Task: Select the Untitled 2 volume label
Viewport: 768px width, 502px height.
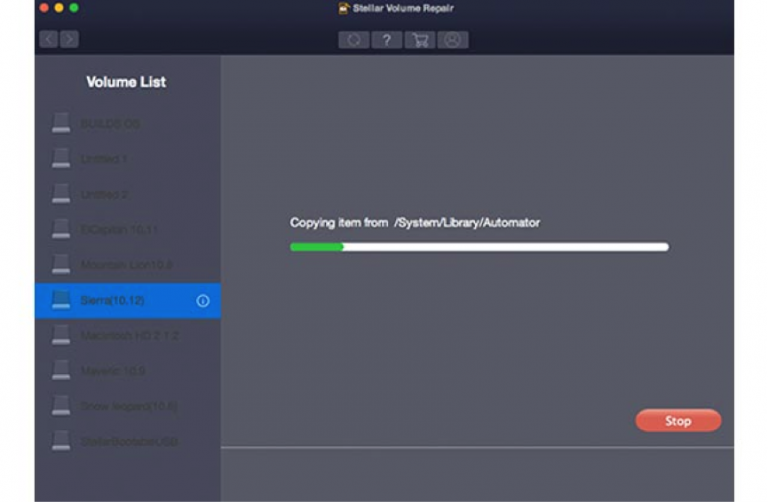Action: point(104,194)
